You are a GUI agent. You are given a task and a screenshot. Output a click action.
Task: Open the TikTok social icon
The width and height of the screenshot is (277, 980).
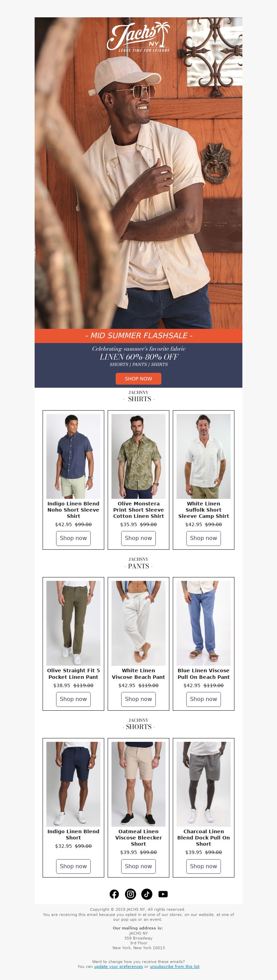tap(147, 894)
